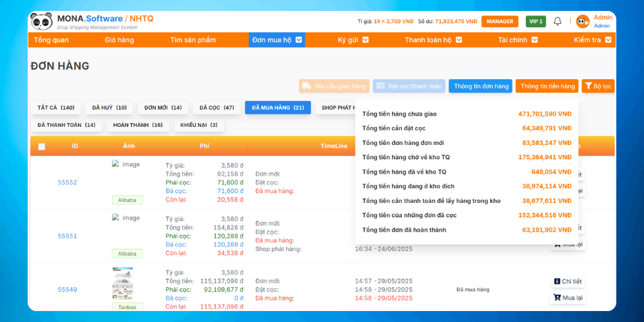The width and height of the screenshot is (644, 322).
Task: Click the notification bell icon
Action: (558, 21)
